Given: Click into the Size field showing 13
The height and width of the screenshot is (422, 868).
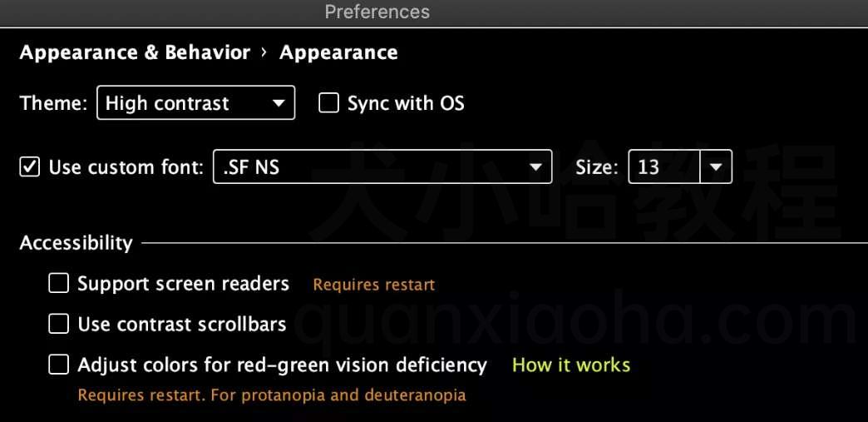Looking at the screenshot, I should point(664,166).
